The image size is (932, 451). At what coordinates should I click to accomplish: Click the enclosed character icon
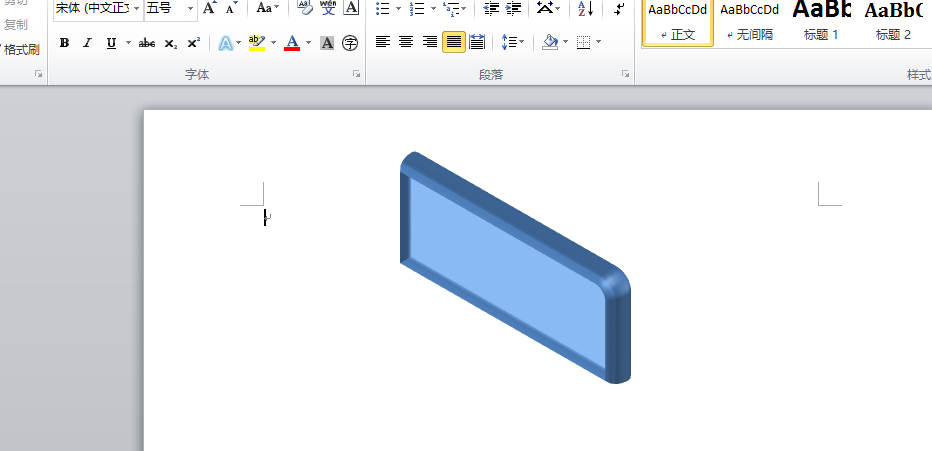point(350,43)
